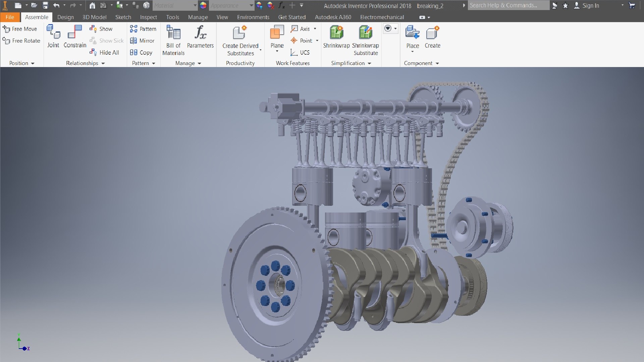The width and height of the screenshot is (644, 362).
Task: Click the appearance color wheel icon
Action: point(203,5)
